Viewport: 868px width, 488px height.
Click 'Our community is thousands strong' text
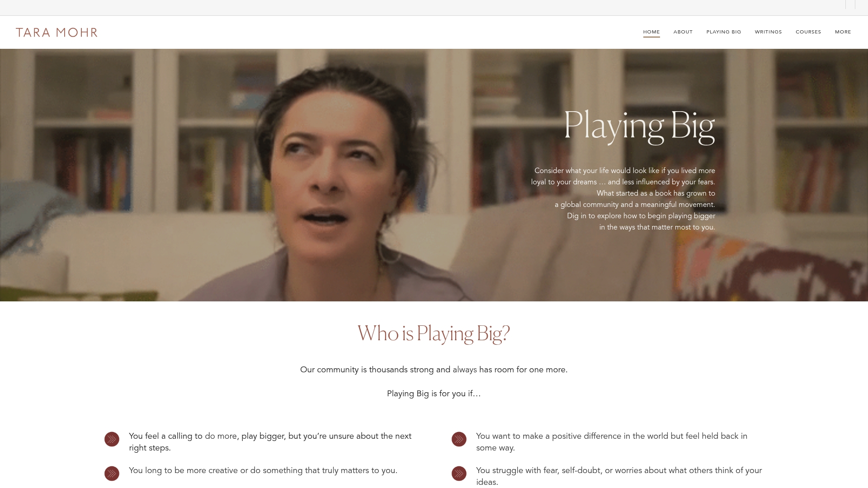(434, 370)
